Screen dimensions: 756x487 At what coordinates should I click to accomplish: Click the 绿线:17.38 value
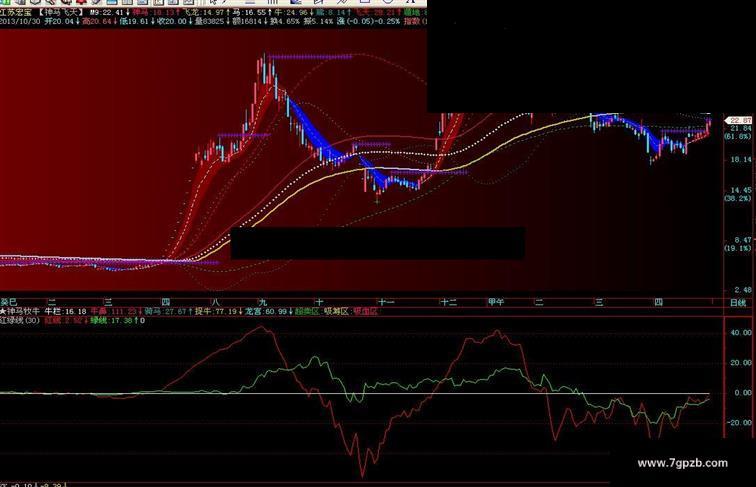pos(111,320)
